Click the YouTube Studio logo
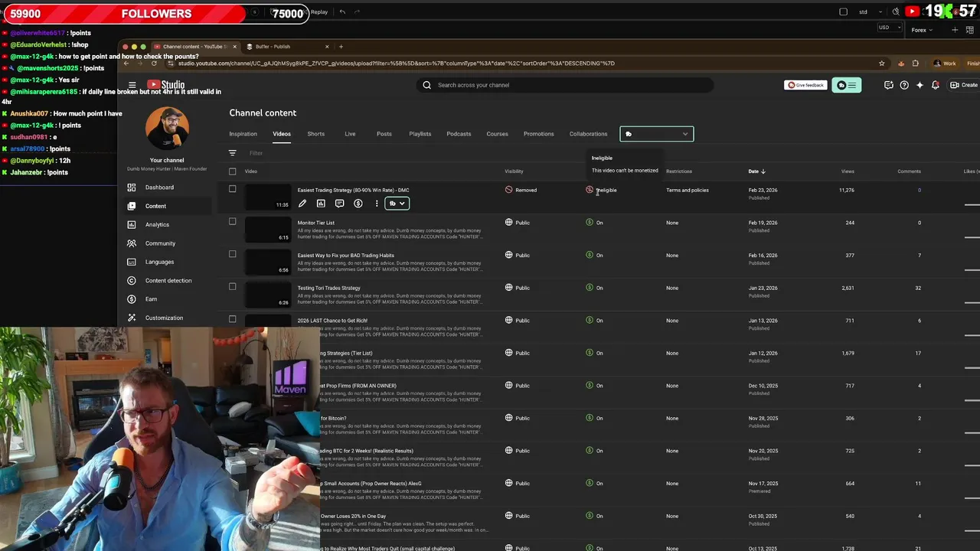 pyautogui.click(x=166, y=85)
